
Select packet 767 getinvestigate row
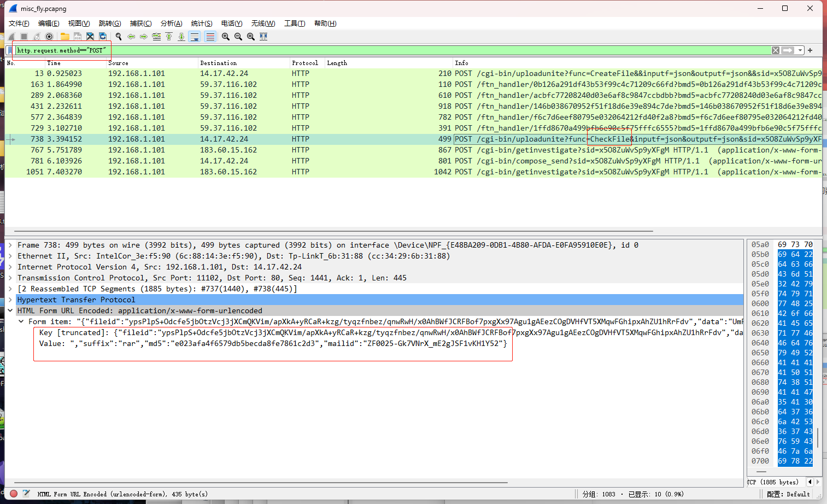413,150
